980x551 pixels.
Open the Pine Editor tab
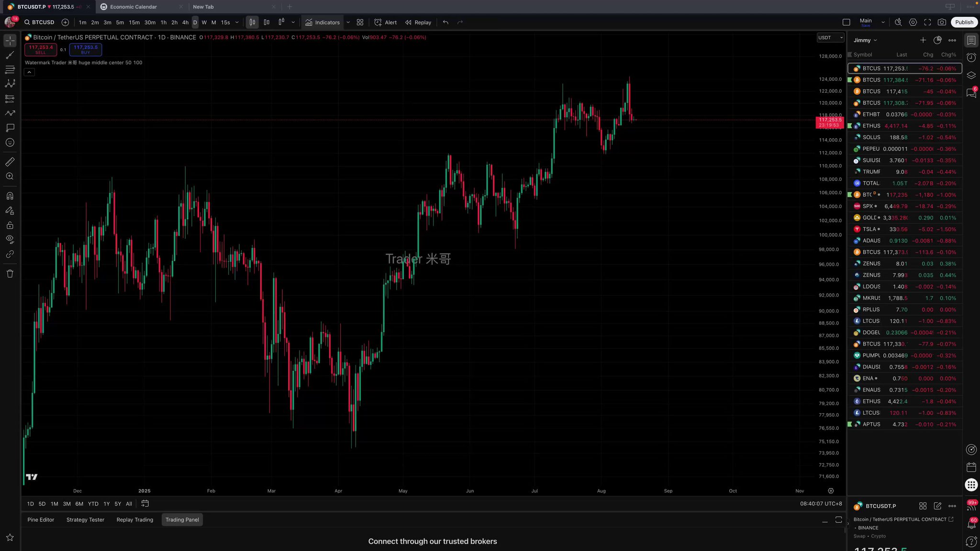(41, 520)
